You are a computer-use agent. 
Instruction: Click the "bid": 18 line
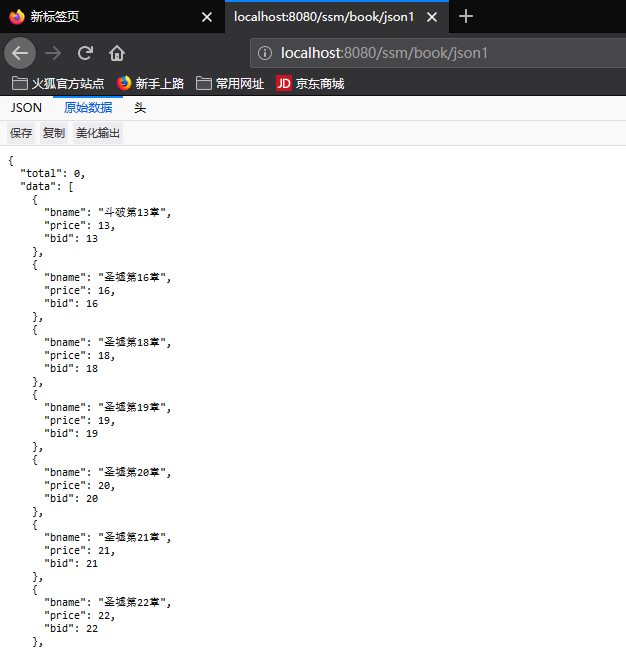click(x=71, y=369)
